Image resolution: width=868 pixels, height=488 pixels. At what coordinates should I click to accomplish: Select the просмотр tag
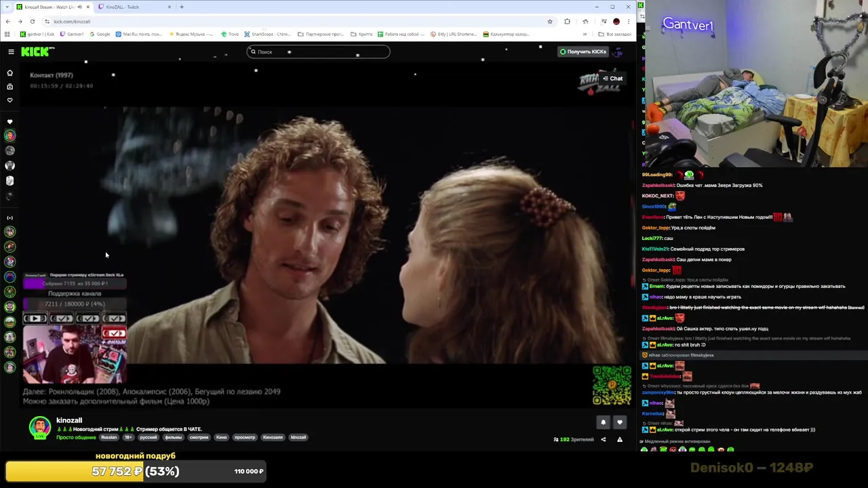click(x=245, y=437)
